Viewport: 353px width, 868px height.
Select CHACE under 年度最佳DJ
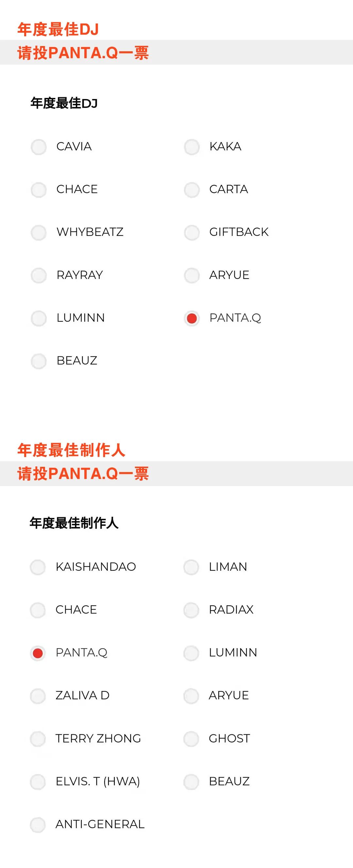click(x=39, y=190)
